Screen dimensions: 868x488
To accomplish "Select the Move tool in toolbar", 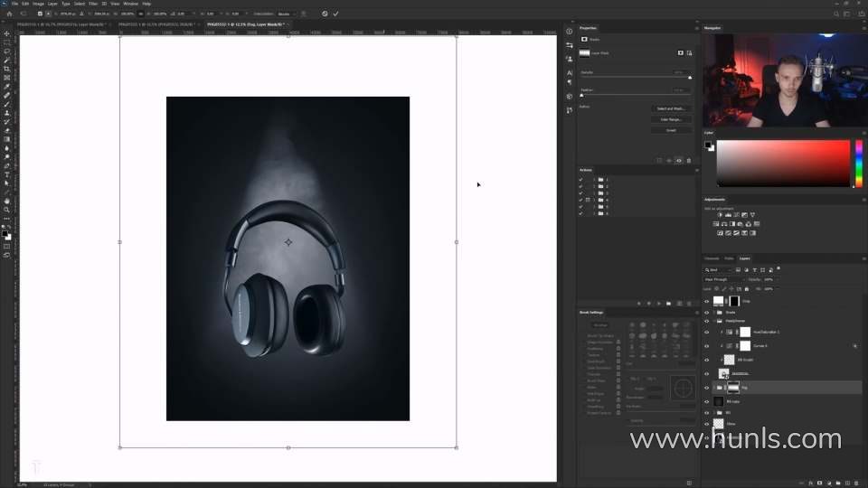I will click(6, 33).
